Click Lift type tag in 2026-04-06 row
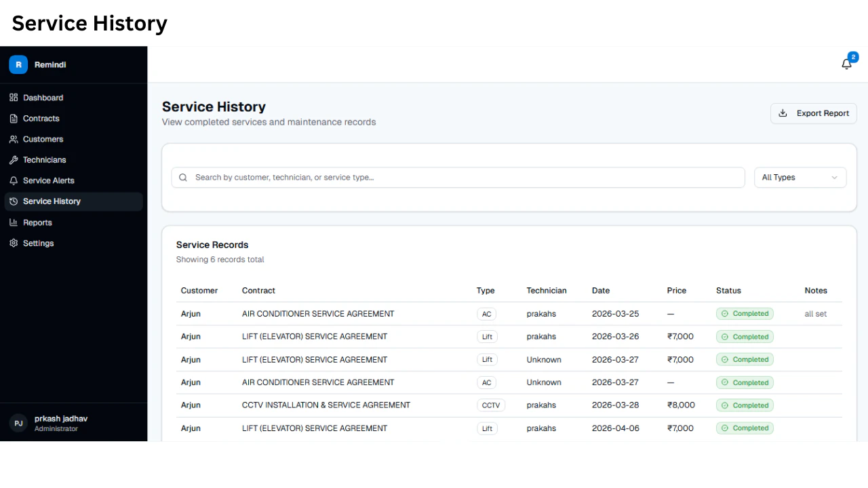This screenshot has width=868, height=488. [x=487, y=428]
